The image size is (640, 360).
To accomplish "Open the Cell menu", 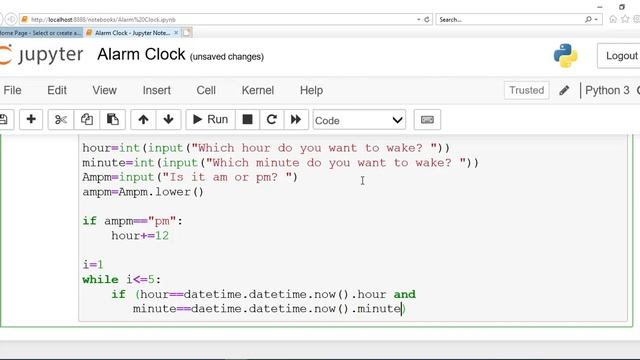I will [206, 90].
